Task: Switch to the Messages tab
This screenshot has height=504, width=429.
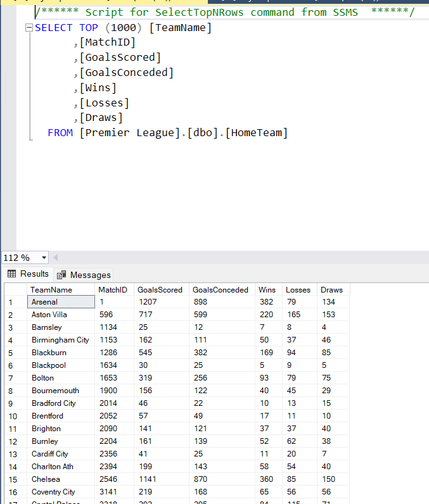Action: tap(84, 275)
